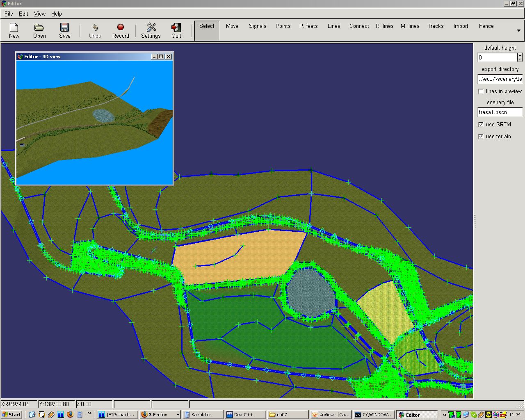Switch to the Signals tool
This screenshot has width=525, height=420.
[x=258, y=26]
